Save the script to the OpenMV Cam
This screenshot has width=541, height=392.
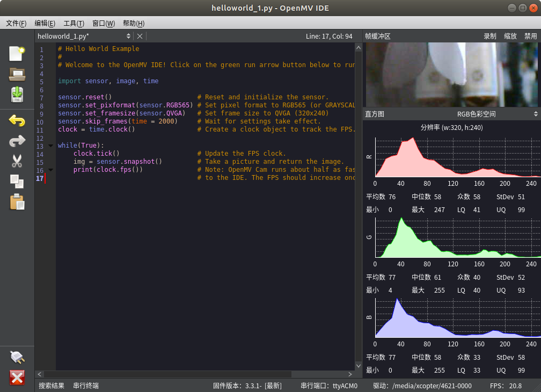tap(17, 95)
